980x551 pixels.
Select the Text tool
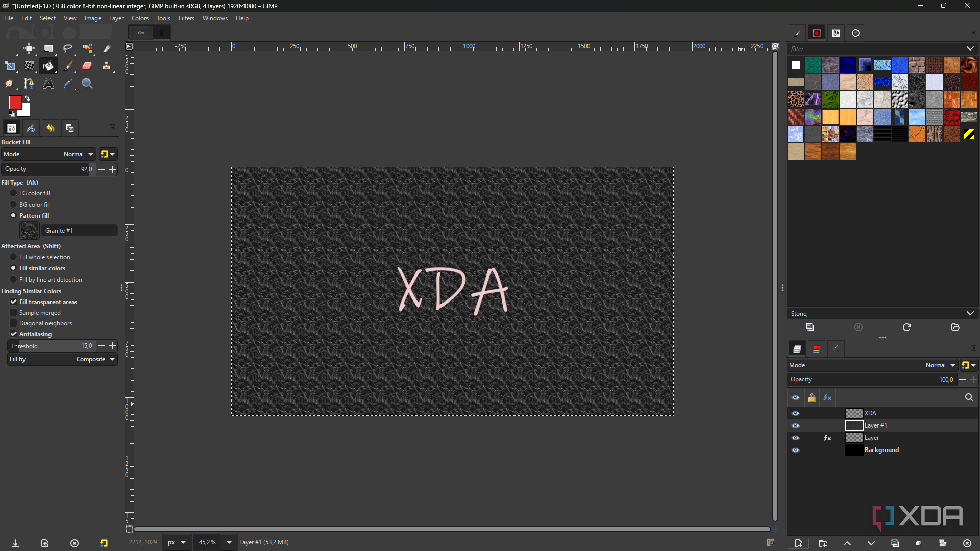tap(48, 83)
